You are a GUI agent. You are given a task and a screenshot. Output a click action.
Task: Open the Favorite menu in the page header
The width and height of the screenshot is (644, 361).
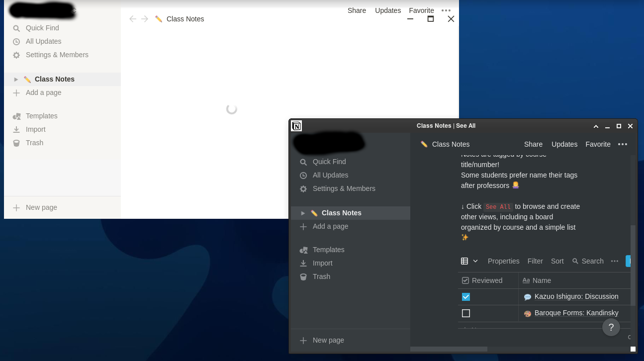[598, 144]
